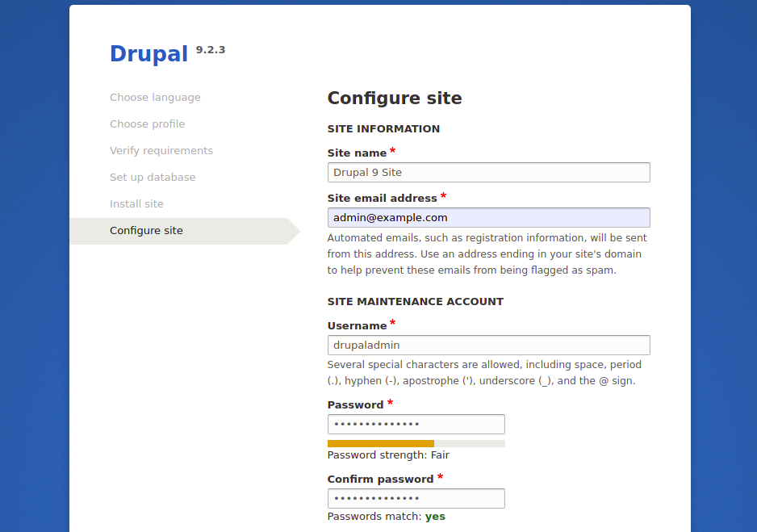
Task: Focus the Username input field
Action: (x=488, y=346)
